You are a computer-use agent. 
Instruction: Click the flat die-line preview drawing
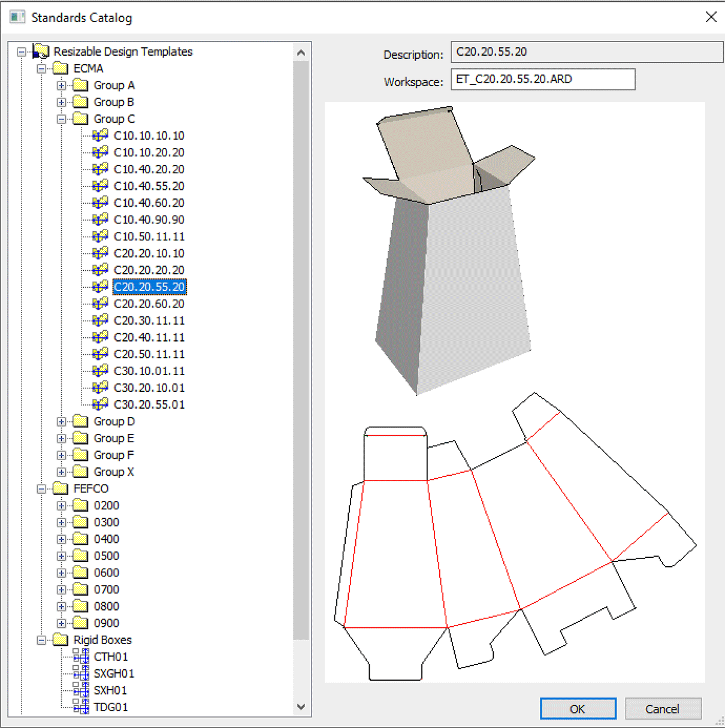515,536
